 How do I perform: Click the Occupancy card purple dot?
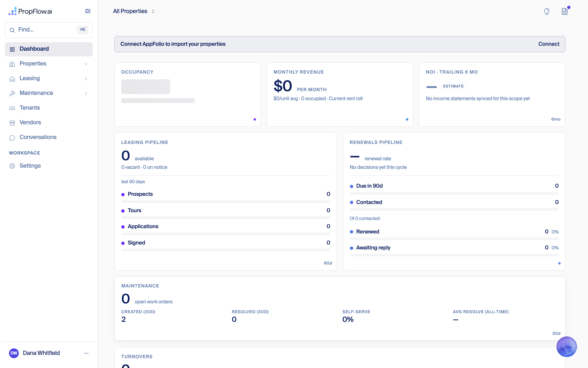(255, 119)
